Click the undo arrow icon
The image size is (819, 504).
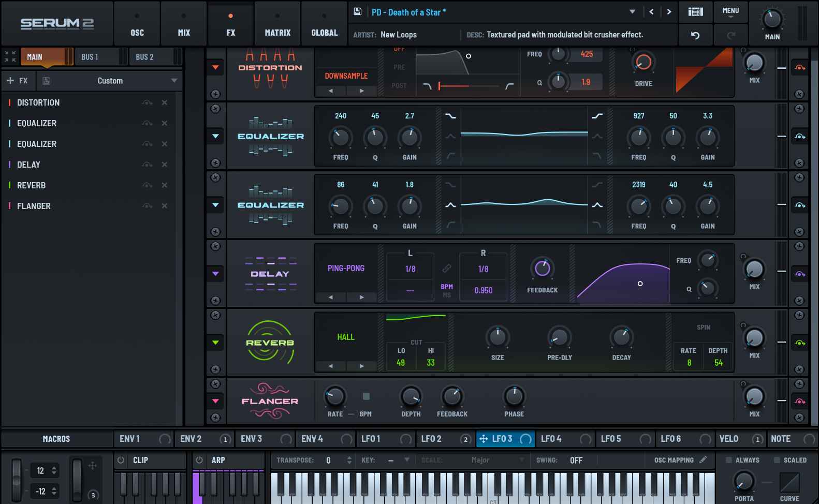(x=695, y=35)
